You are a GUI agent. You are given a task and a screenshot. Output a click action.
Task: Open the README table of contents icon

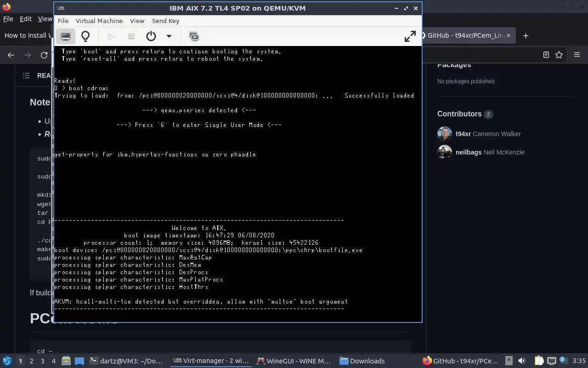pos(26,75)
